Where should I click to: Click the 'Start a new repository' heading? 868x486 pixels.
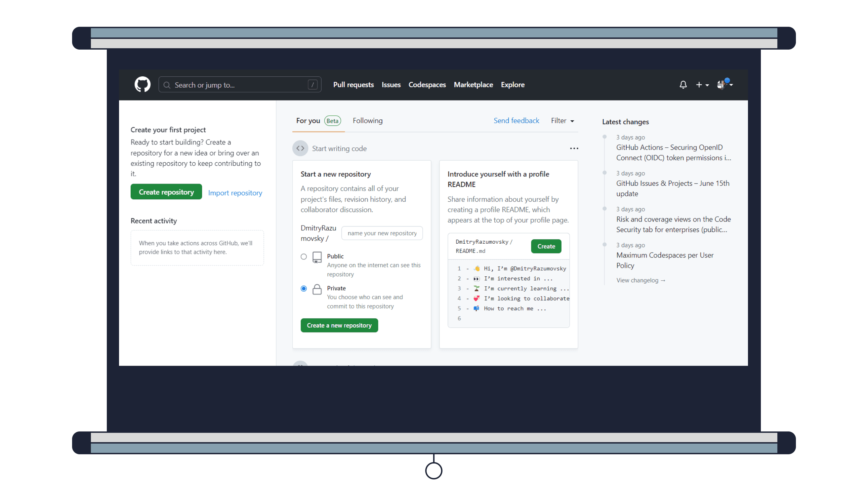tap(336, 174)
